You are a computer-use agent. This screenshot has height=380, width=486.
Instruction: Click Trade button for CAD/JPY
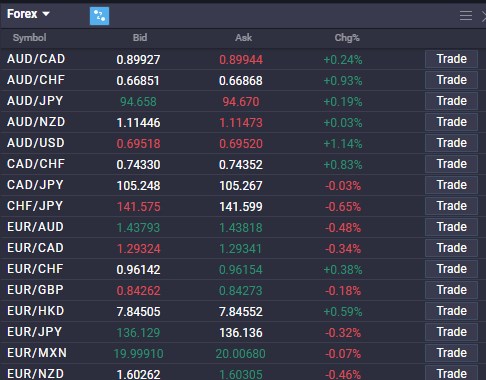(451, 185)
